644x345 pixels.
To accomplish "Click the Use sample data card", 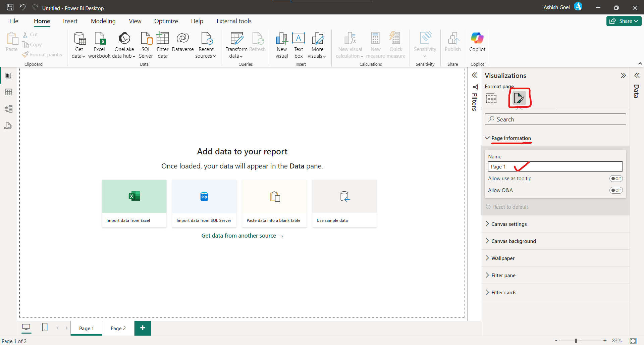I will coord(344,203).
